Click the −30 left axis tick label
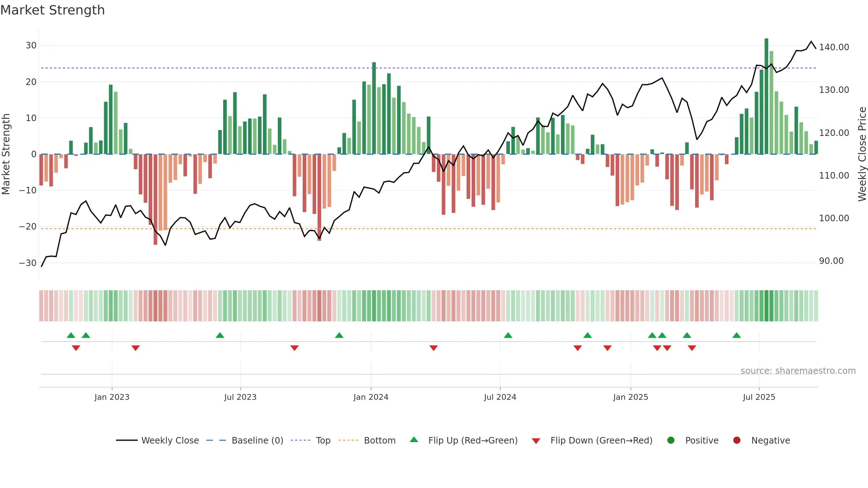 pyautogui.click(x=28, y=263)
